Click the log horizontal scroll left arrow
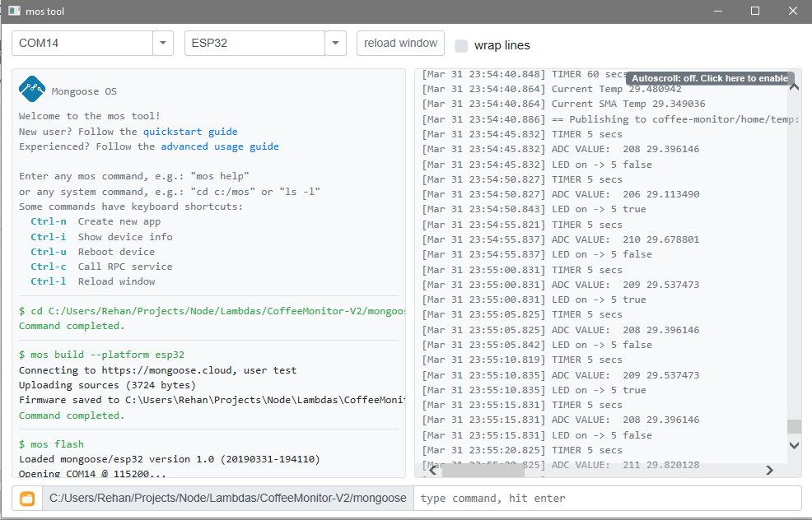The image size is (812, 520). 433,470
